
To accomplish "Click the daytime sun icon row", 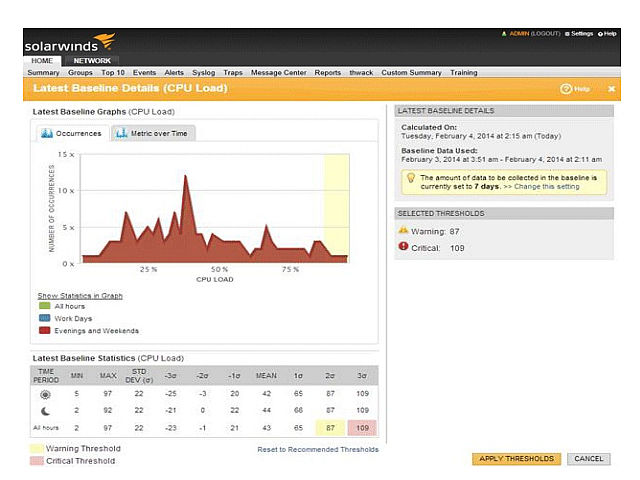I will 45,394.
